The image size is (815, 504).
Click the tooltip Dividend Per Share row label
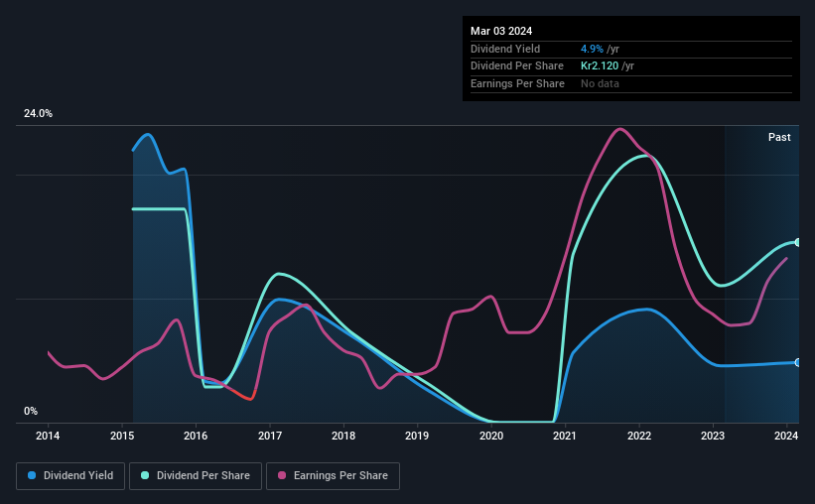(x=516, y=66)
